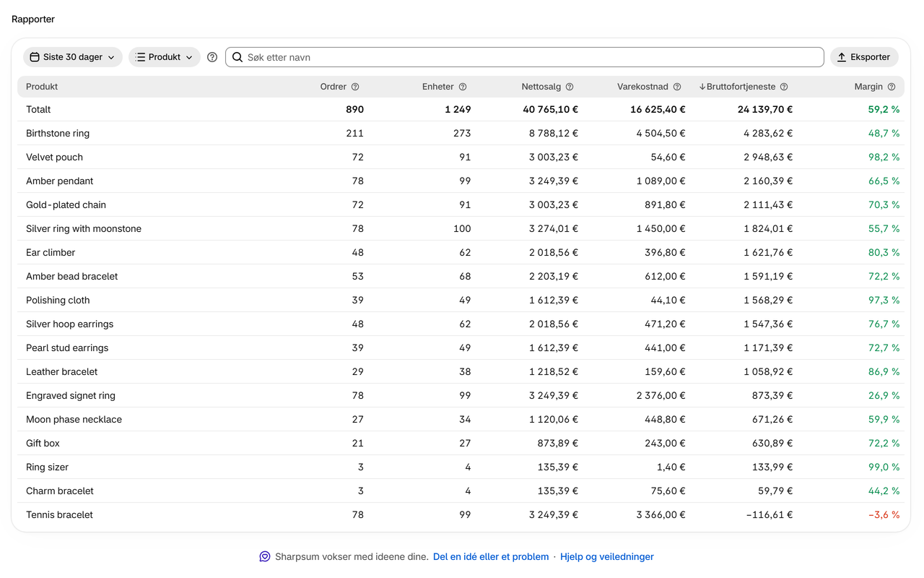Click the Produkt column header
924x578 pixels.
pyautogui.click(x=42, y=87)
